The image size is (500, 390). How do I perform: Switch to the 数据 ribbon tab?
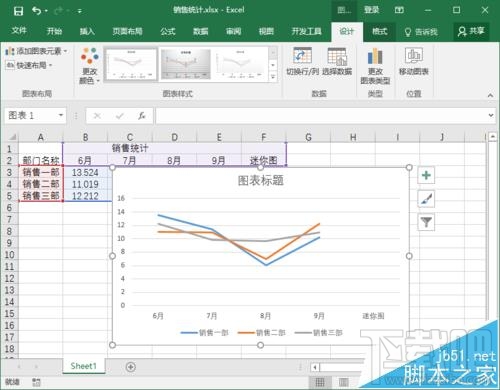(x=200, y=31)
